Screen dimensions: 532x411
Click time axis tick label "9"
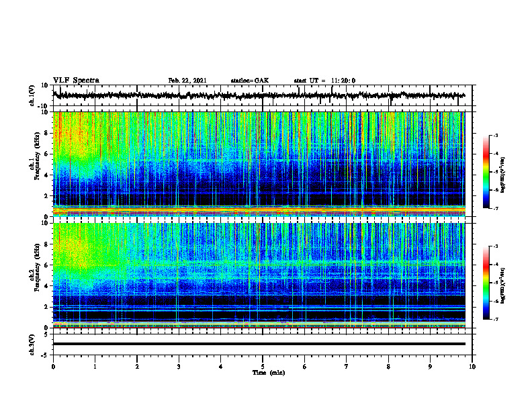(x=430, y=367)
